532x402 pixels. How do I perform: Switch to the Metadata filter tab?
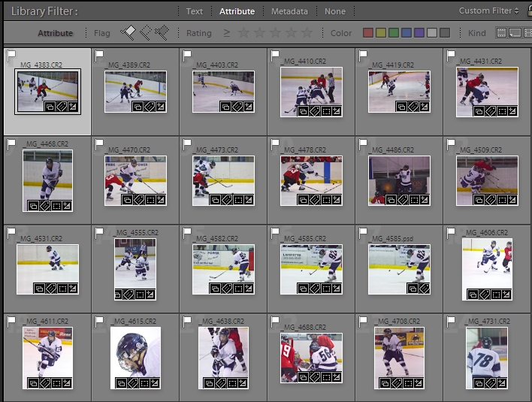[289, 11]
